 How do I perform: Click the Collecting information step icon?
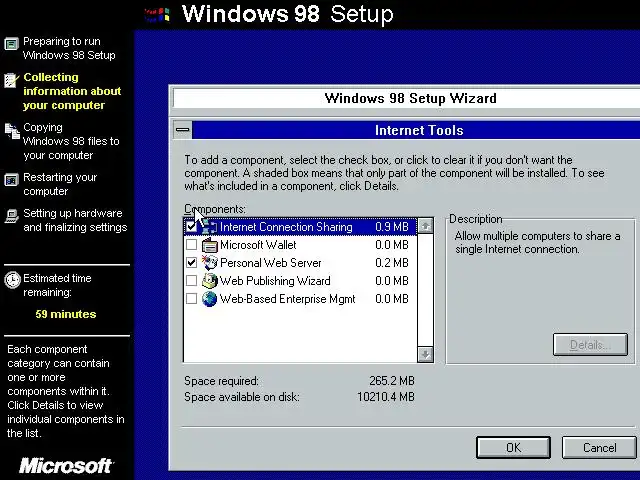(11, 80)
